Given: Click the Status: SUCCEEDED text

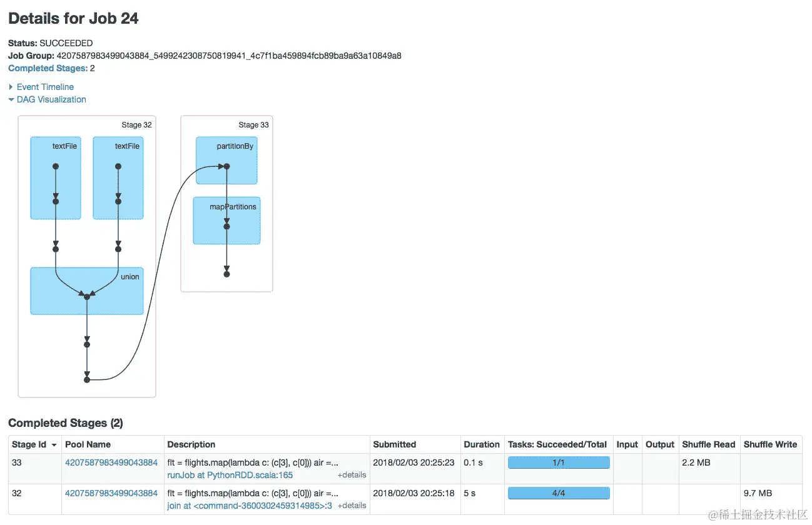Looking at the screenshot, I should click(x=51, y=43).
